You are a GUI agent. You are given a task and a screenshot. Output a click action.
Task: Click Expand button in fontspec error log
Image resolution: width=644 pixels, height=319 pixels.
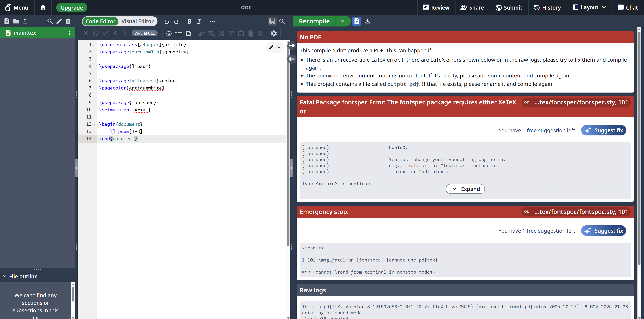click(465, 189)
